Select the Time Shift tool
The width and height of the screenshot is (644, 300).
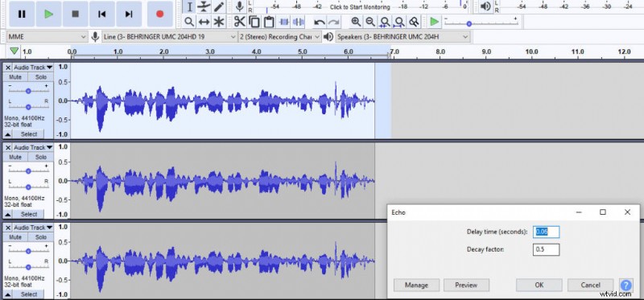coord(204,22)
